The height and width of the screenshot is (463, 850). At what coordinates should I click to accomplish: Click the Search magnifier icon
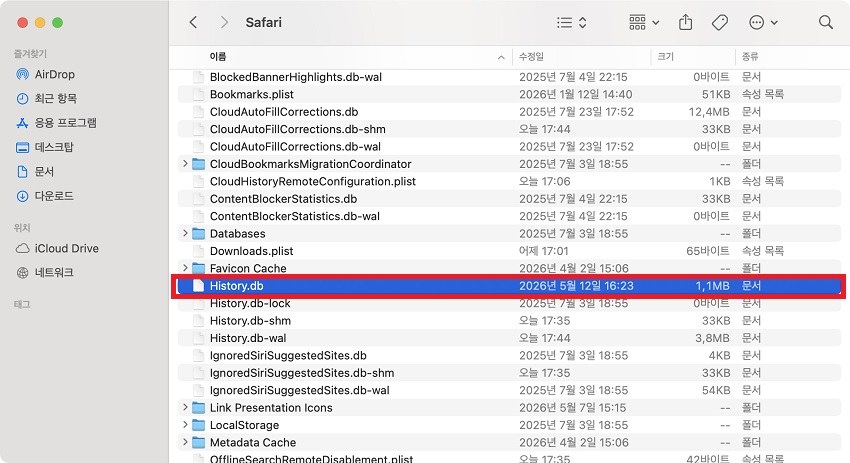[826, 22]
